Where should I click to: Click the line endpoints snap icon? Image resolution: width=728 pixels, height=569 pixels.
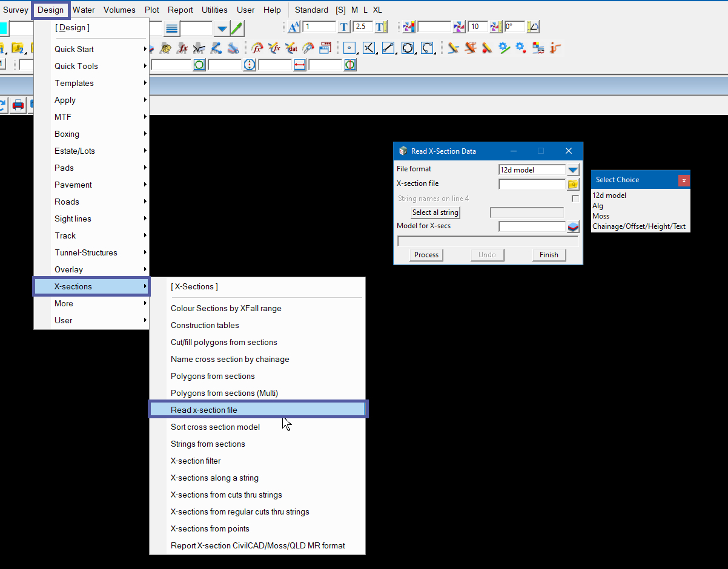pos(388,48)
